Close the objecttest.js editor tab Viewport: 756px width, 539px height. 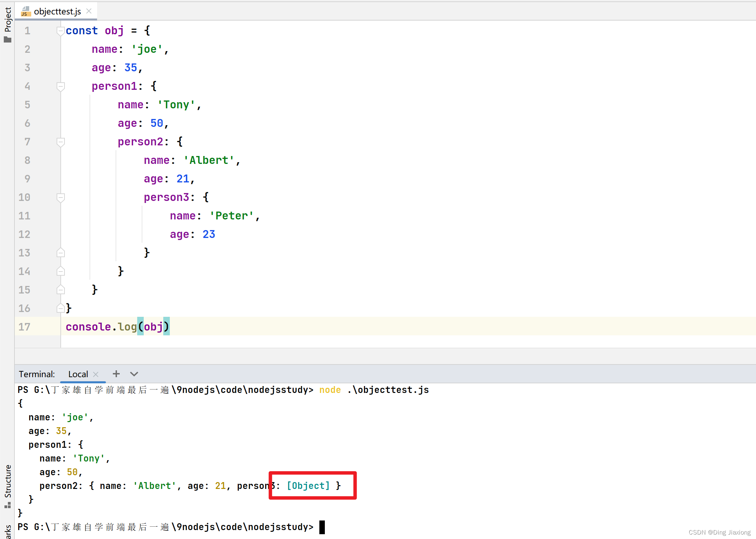(89, 11)
